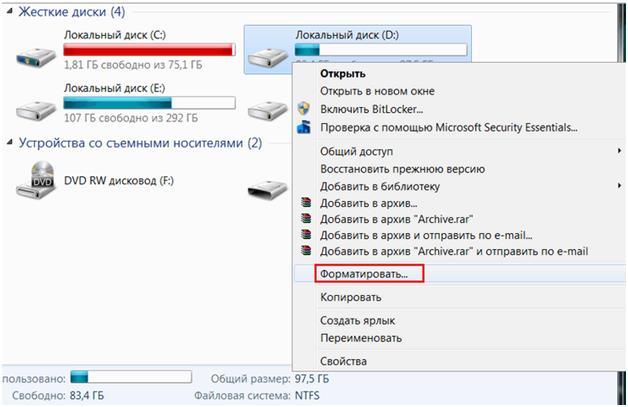
Task: Select the Local Disk (E:) drive icon
Action: click(36, 110)
